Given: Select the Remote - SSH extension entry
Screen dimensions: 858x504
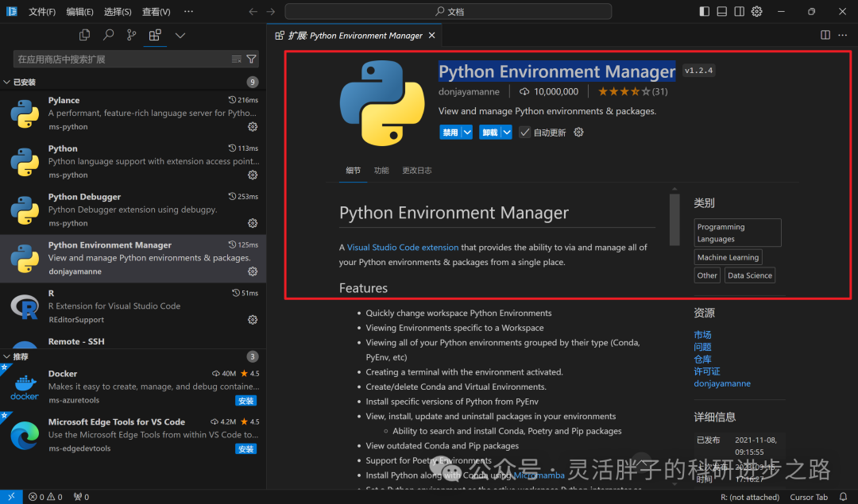Looking at the screenshot, I should pyautogui.click(x=133, y=341).
